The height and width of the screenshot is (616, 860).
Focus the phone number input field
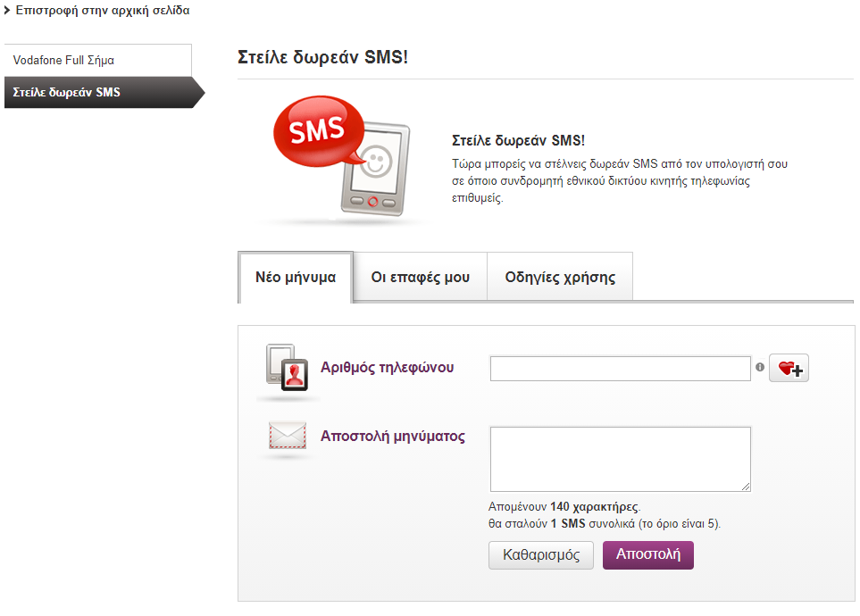[x=621, y=369]
